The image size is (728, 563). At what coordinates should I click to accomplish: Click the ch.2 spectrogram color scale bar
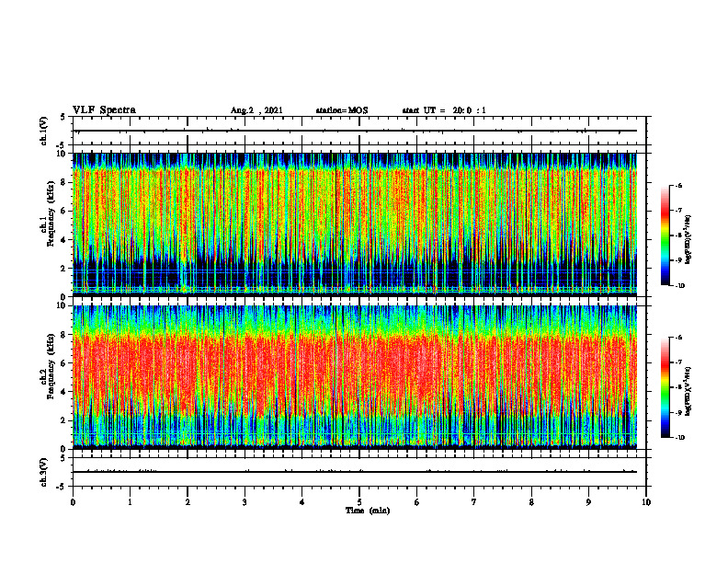pyautogui.click(x=665, y=387)
